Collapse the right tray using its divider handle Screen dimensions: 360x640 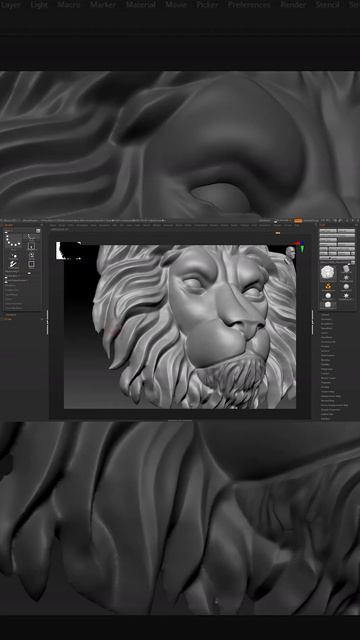pos(313,322)
